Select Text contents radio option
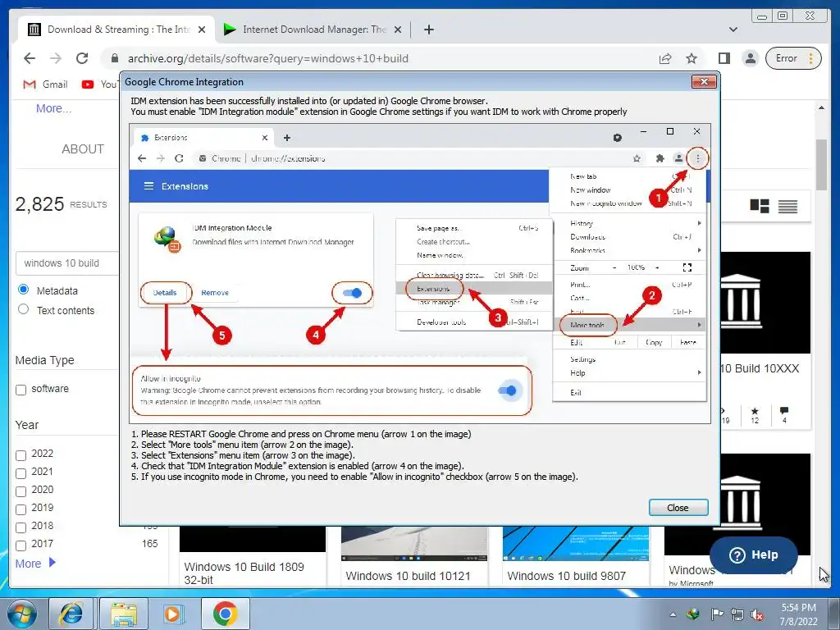 [23, 309]
